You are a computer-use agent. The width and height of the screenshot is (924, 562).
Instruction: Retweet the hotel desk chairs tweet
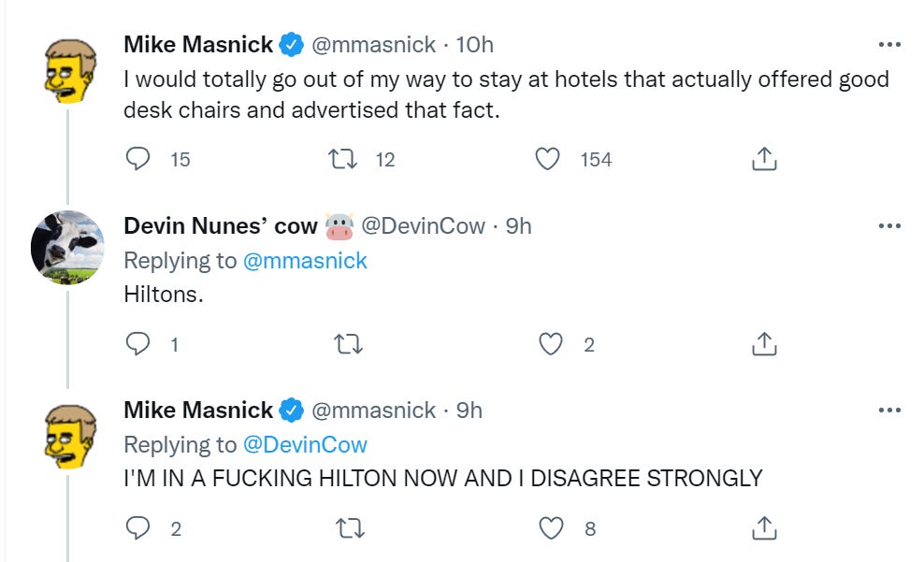click(344, 159)
